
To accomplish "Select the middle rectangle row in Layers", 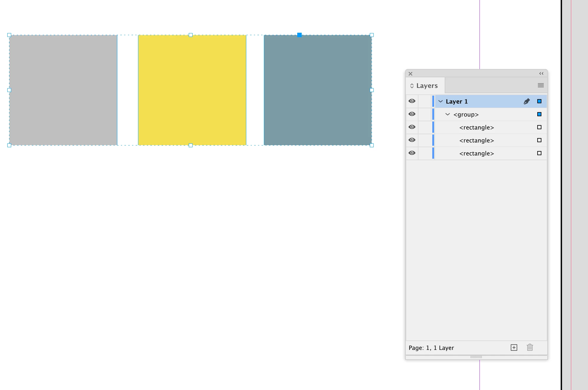I will (x=476, y=140).
